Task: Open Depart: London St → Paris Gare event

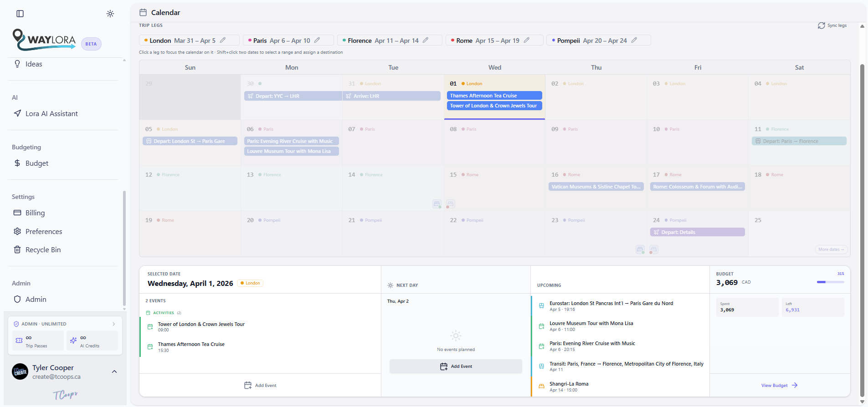Action: pos(190,141)
